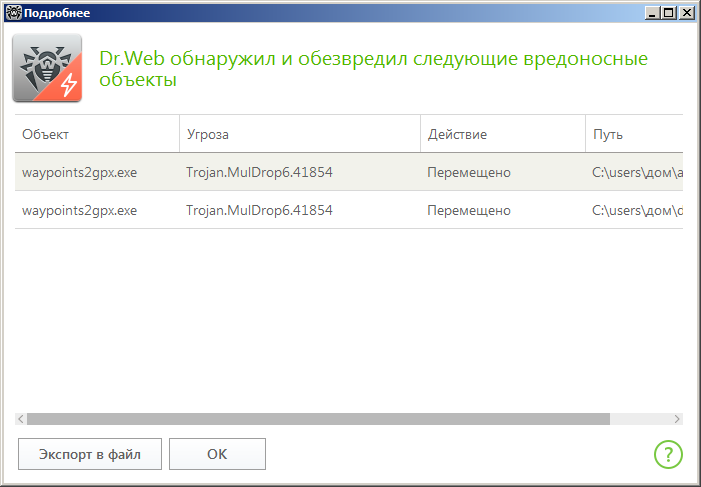The height and width of the screenshot is (487, 701).
Task: Click Перемещено action in the second row
Action: (468, 210)
